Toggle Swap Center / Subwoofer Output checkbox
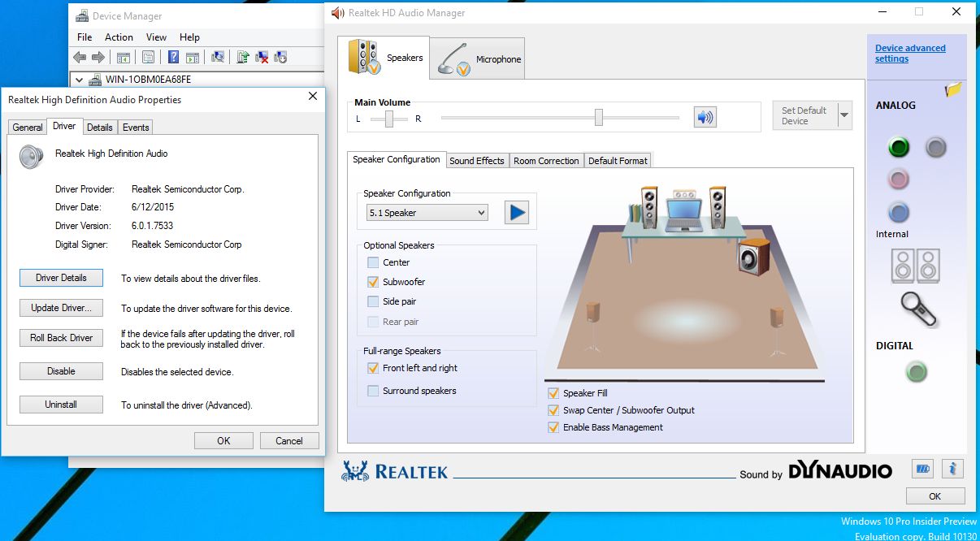The image size is (980, 541). tap(553, 410)
